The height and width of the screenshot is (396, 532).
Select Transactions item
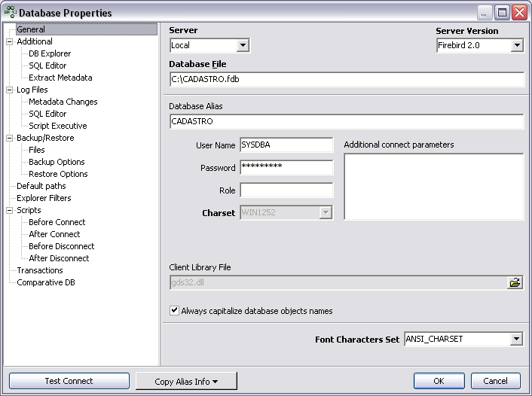point(40,270)
